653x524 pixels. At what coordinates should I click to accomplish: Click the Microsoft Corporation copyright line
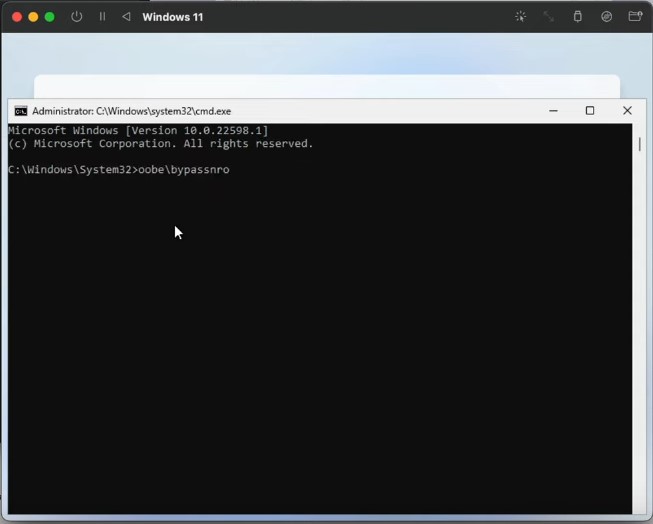[x=161, y=144]
